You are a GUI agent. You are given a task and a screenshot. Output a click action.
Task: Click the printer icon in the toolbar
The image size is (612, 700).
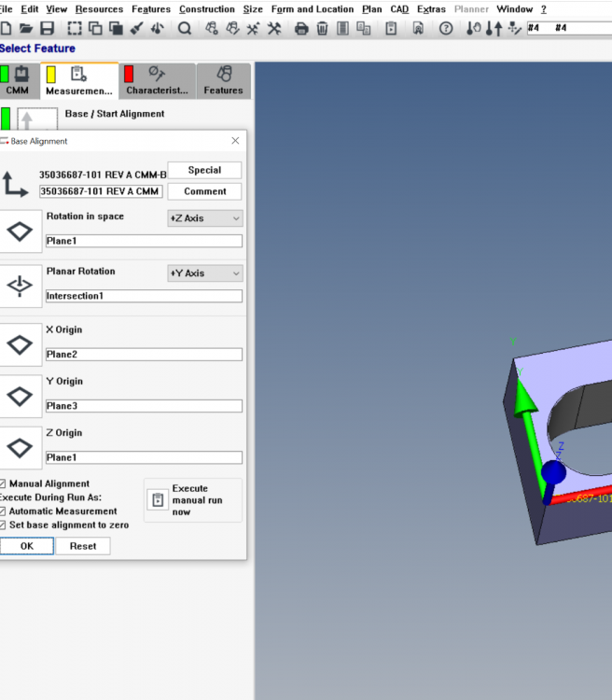301,29
